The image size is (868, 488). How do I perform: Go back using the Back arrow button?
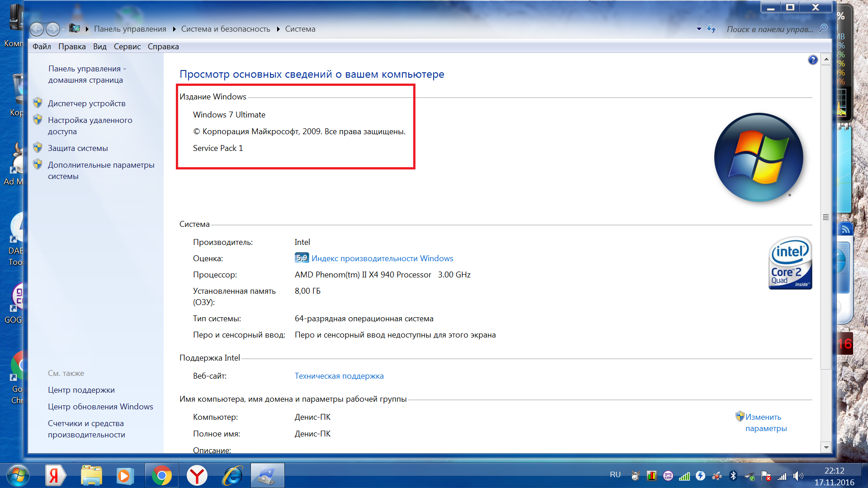tap(37, 29)
